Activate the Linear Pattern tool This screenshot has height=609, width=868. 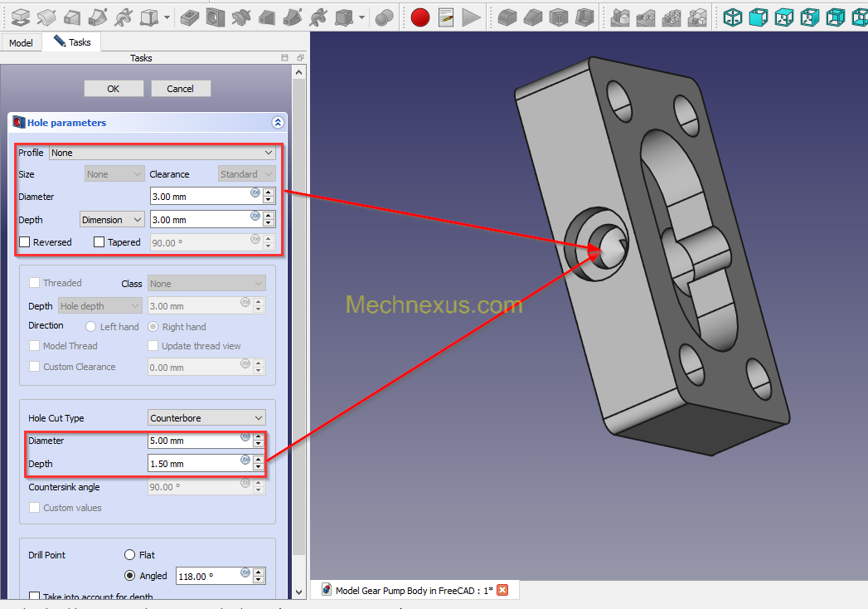click(646, 17)
